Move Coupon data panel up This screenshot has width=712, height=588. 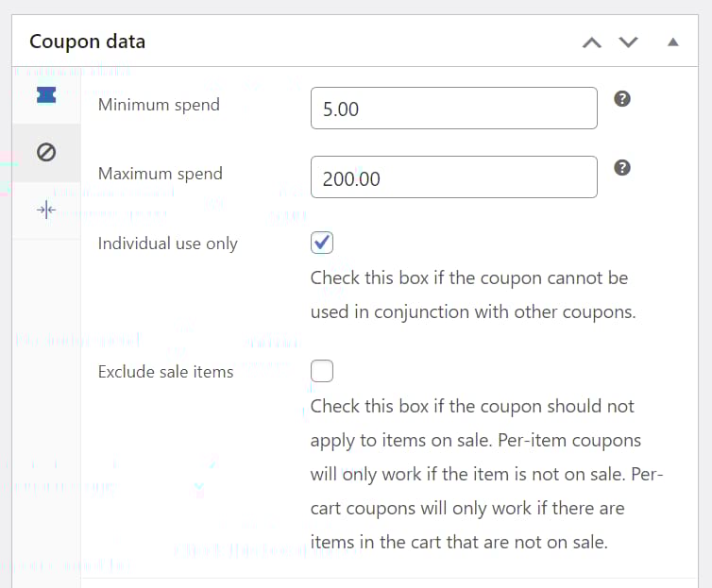click(x=592, y=42)
